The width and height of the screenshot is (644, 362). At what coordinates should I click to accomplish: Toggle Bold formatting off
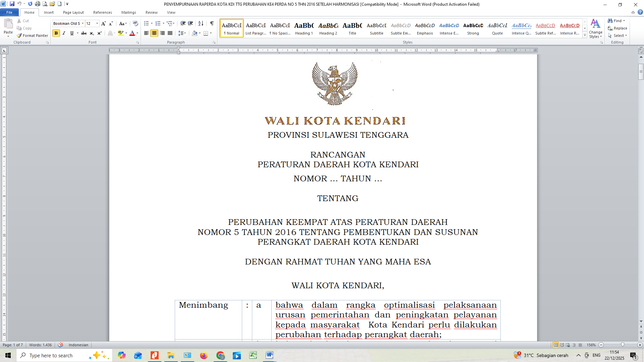(56, 33)
